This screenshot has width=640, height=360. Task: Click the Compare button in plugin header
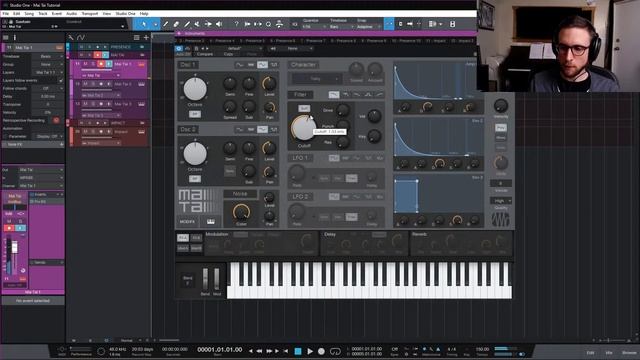(x=205, y=54)
